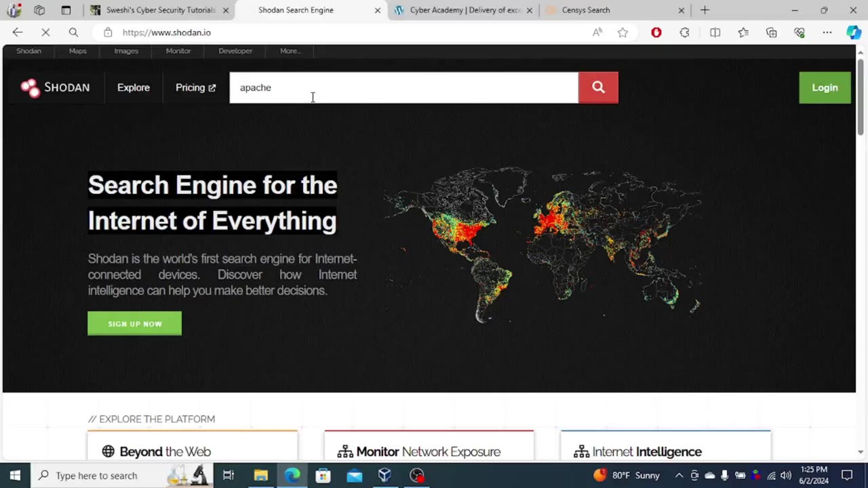Click the Shodan search field containing apache
Viewport: 868px width, 488px height.
point(403,87)
